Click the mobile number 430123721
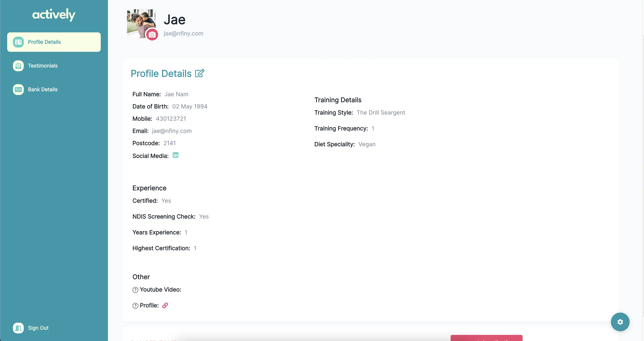 click(x=171, y=119)
